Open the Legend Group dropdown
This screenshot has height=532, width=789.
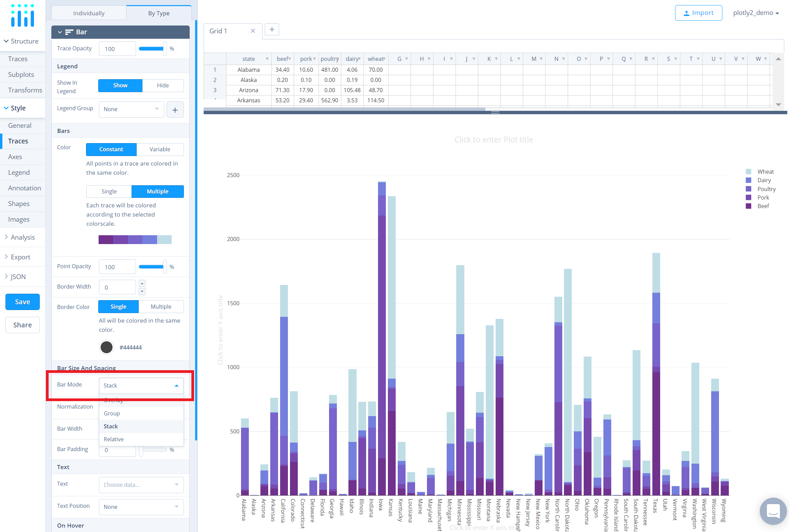point(131,109)
